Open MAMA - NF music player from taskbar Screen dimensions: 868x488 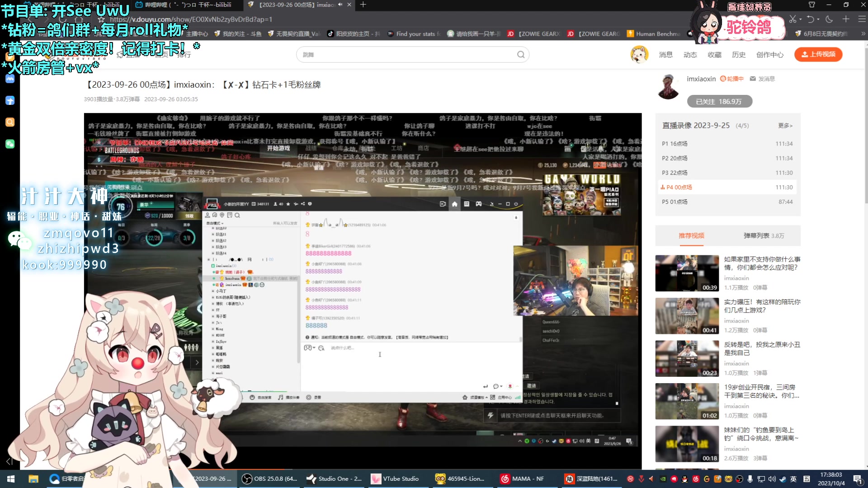point(523,479)
